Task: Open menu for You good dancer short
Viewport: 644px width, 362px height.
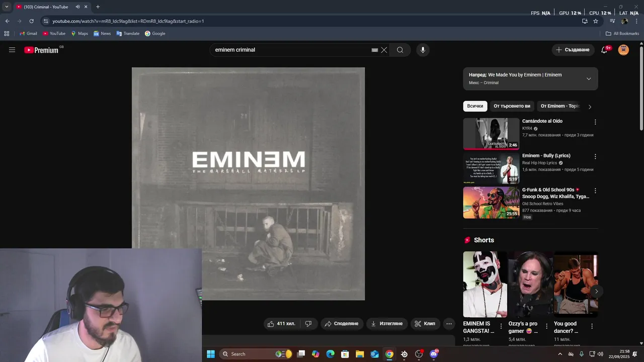Action: (592, 326)
